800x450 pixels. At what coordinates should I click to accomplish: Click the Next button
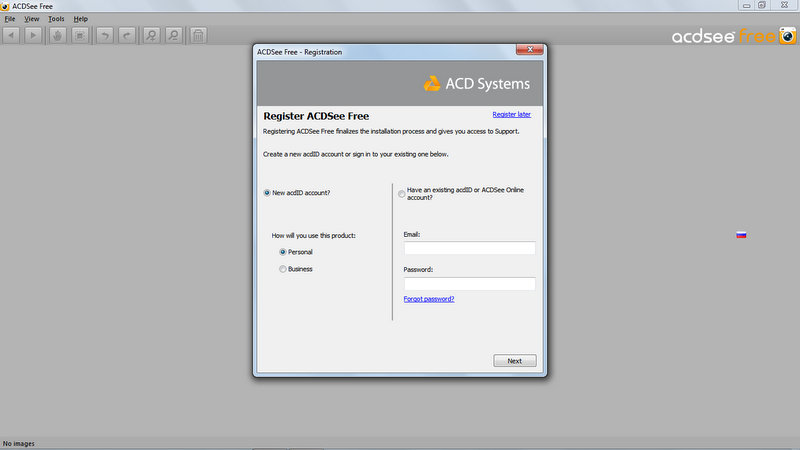click(x=515, y=361)
